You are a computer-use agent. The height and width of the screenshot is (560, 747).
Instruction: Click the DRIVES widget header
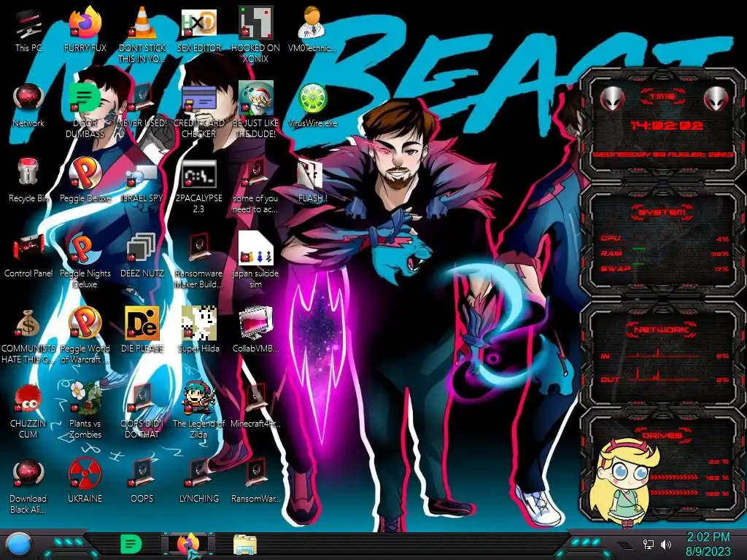tap(662, 435)
